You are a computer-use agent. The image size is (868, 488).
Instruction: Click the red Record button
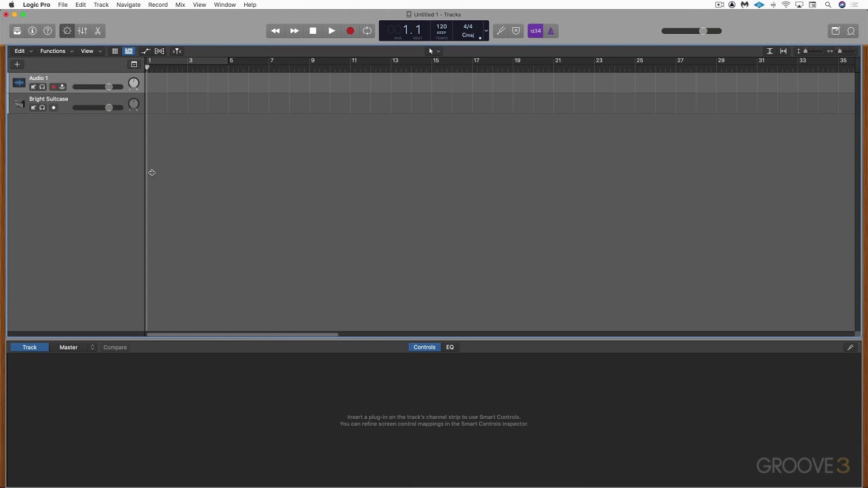(x=350, y=30)
